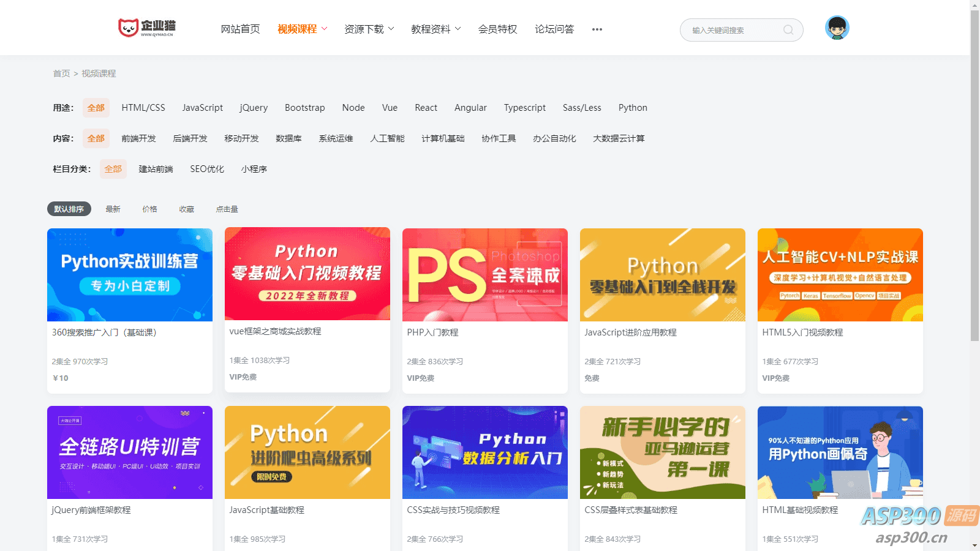Click the 企业猫 site logo
Viewport: 980px width, 551px height.
(147, 28)
